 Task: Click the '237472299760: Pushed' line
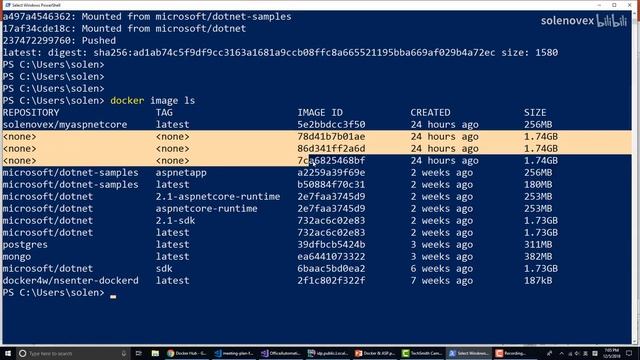click(x=59, y=40)
